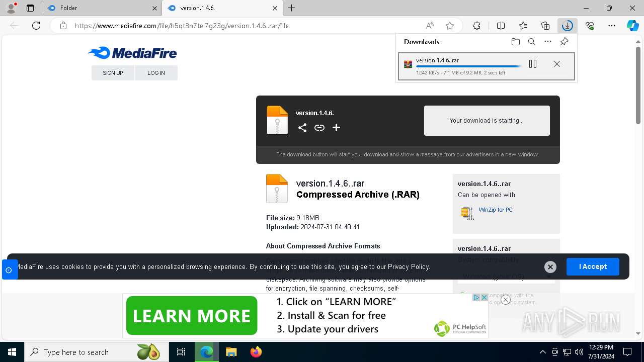Open browser Extensions puzzle icon

tap(476, 26)
